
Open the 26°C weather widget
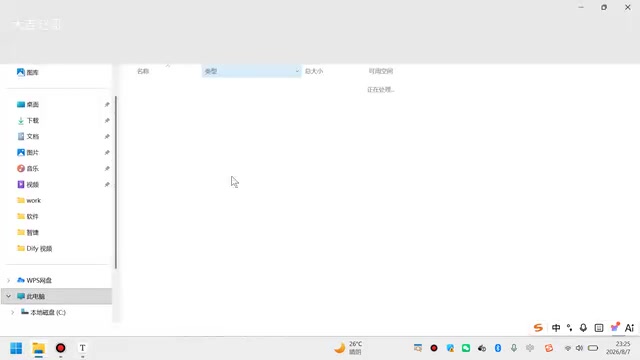point(348,348)
